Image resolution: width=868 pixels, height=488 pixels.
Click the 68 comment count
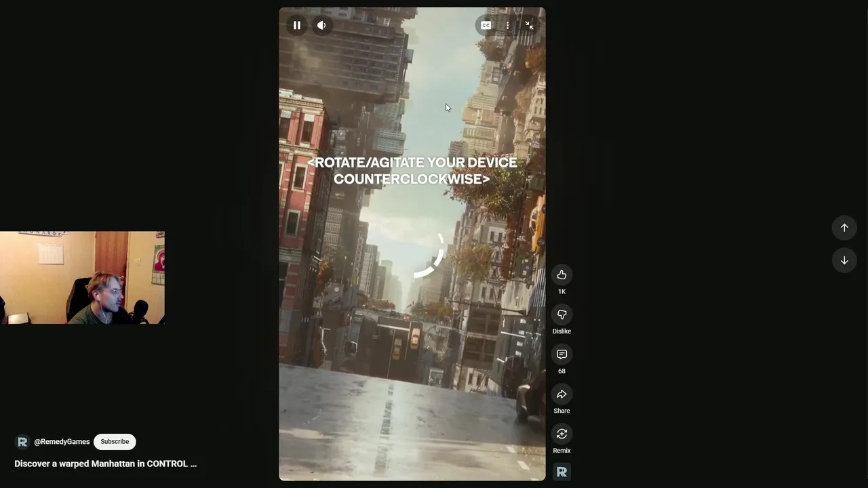pyautogui.click(x=561, y=371)
